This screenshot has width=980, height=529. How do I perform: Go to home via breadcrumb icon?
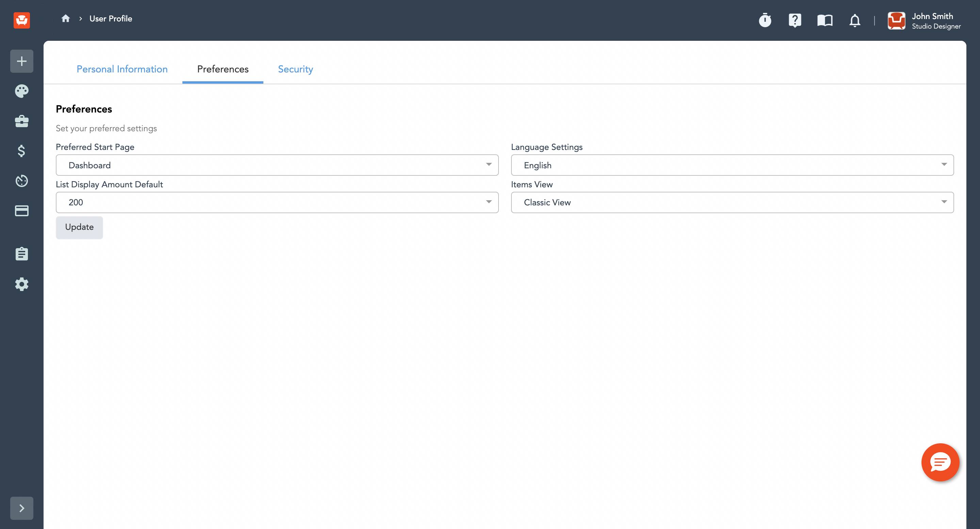65,18
